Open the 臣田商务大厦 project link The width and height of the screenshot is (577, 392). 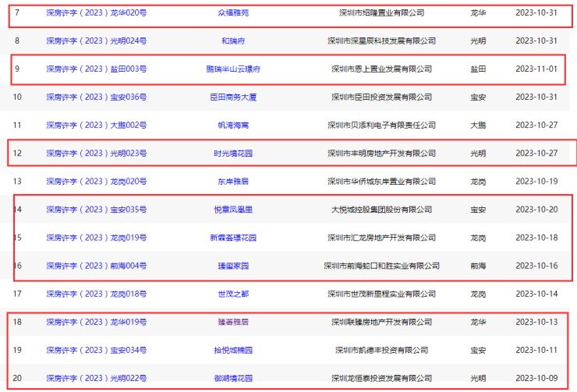(233, 97)
